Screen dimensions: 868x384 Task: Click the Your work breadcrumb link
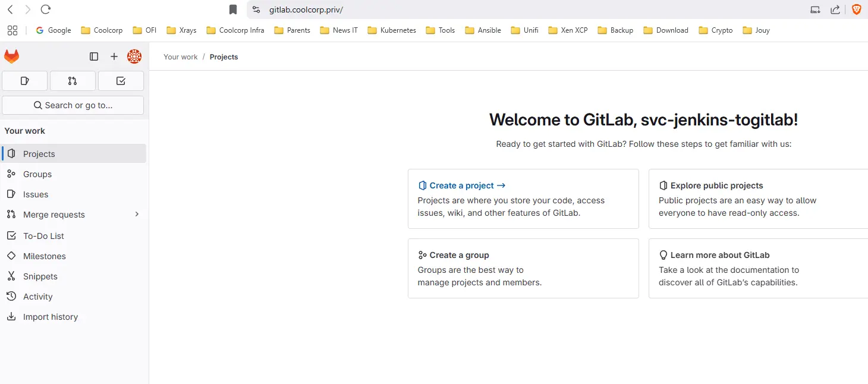click(181, 57)
